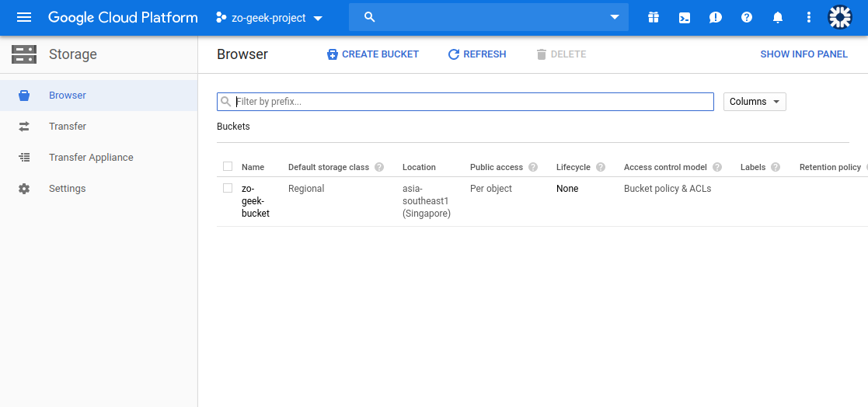
Task: Refresh the bucket list
Action: click(x=477, y=54)
